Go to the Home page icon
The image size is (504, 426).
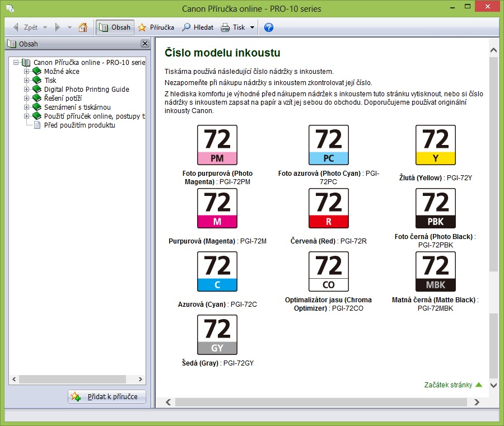pos(83,27)
